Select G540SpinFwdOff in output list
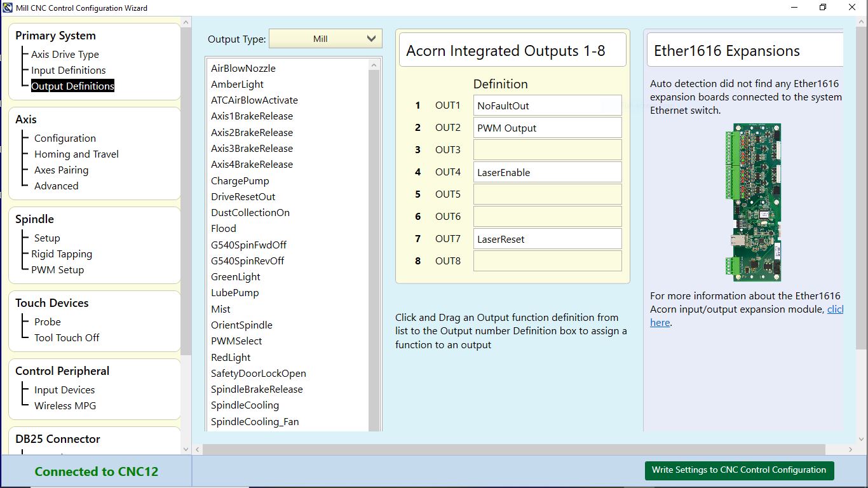The height and width of the screenshot is (488, 868). (248, 245)
